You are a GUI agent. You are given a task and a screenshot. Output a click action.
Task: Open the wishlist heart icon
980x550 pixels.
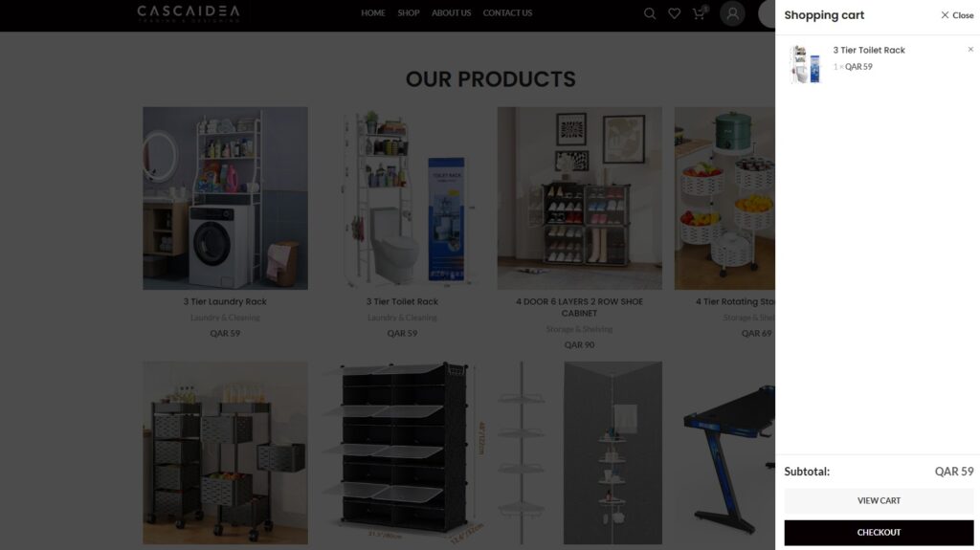click(674, 13)
